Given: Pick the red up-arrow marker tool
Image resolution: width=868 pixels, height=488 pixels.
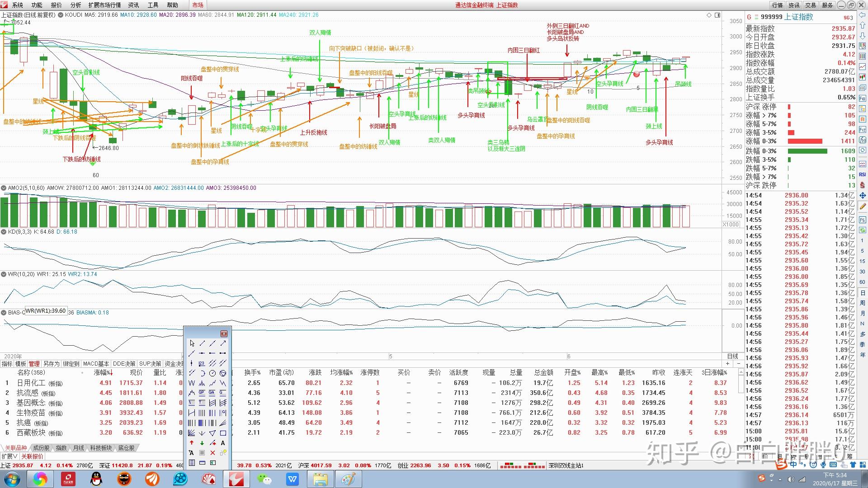Looking at the screenshot, I should (x=192, y=443).
